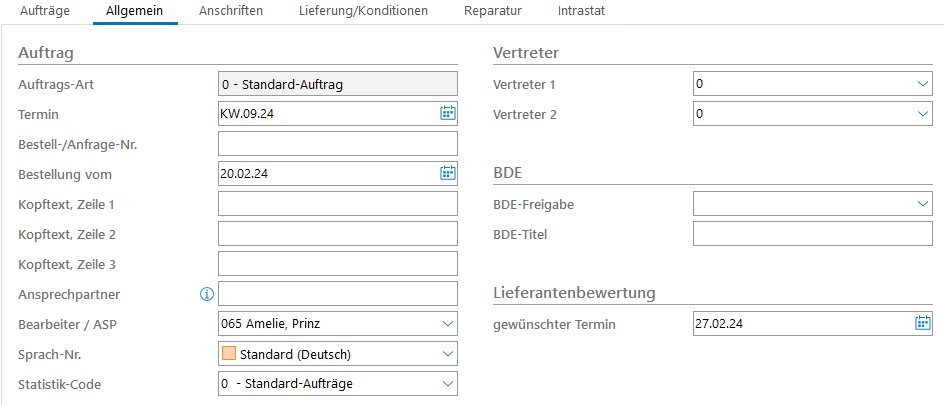Viewport: 944px width, 405px height.
Task: Open Bearbeiter / ASP dropdown list
Action: pyautogui.click(x=448, y=324)
